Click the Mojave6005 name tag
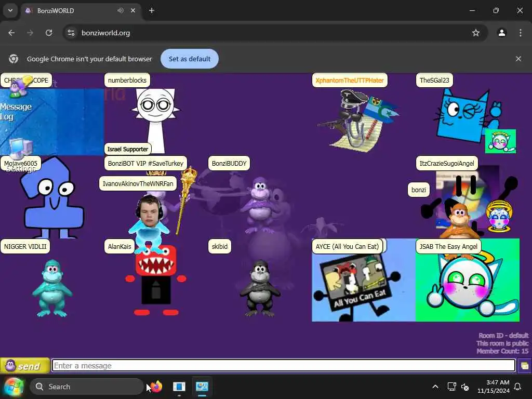Viewport: 532px width, 399px height. (x=21, y=163)
